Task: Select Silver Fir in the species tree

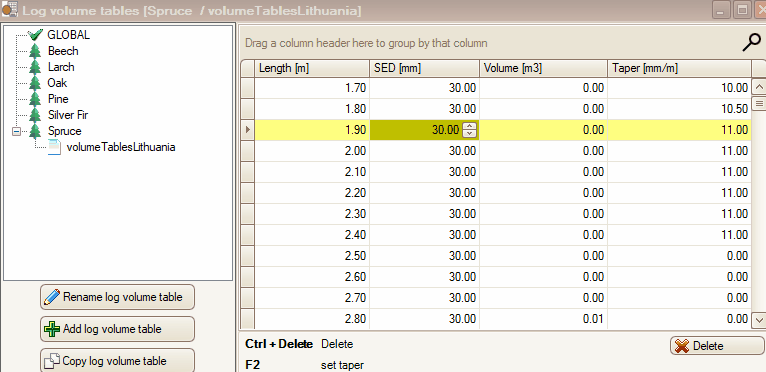Action: tap(68, 115)
